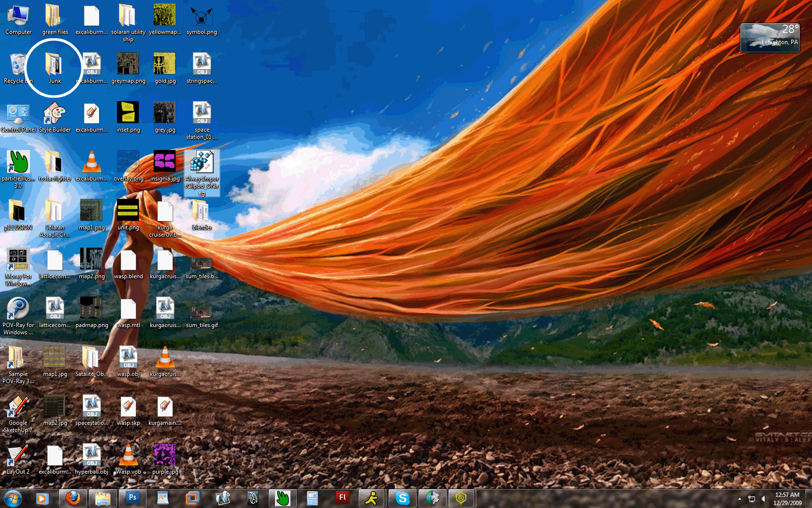The image size is (812, 508).
Task: Select the insignia.jpg image
Action: point(165,166)
